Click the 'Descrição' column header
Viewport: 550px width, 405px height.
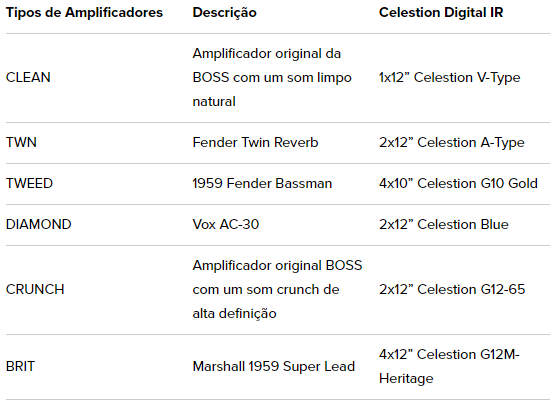click(224, 13)
